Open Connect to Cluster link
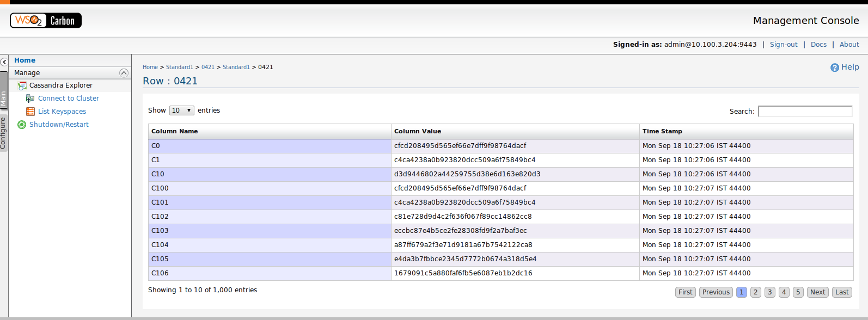868x320 pixels. click(69, 99)
